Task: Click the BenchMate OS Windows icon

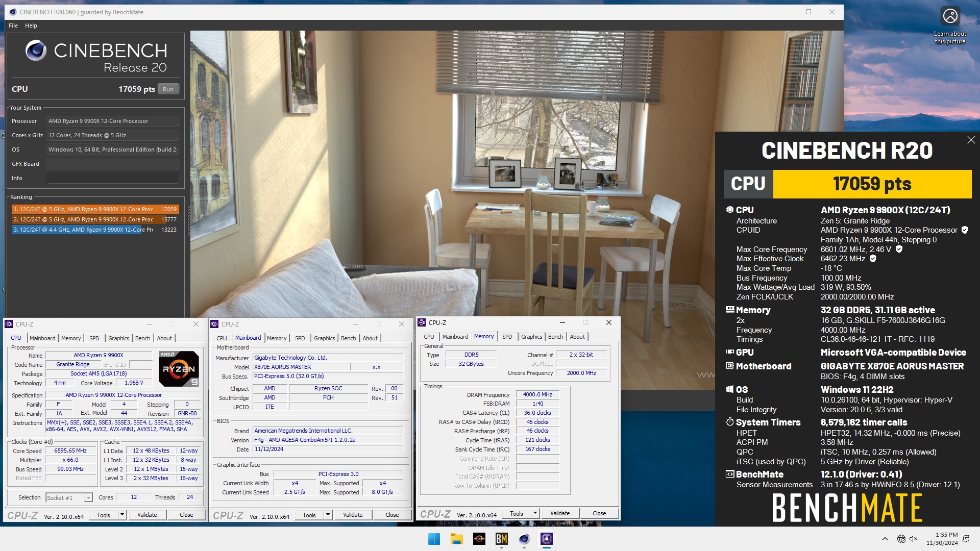Action: [x=730, y=389]
